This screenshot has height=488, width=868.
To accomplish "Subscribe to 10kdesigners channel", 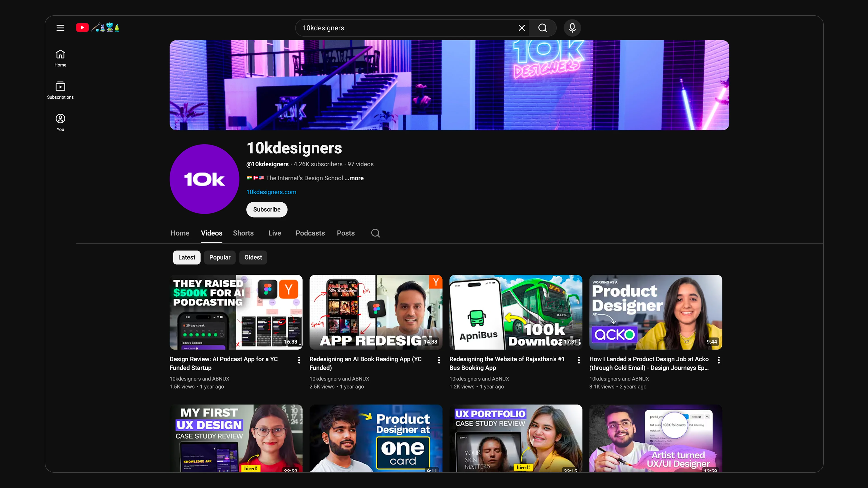I will 267,209.
